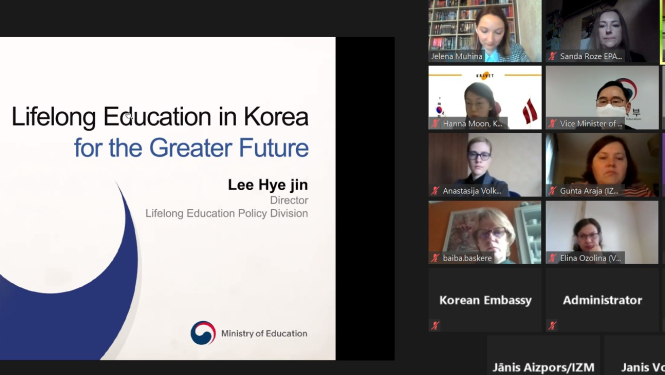Select Jānis Aizpors/IZM participant tile
The width and height of the screenshot is (665, 375).
click(x=543, y=355)
